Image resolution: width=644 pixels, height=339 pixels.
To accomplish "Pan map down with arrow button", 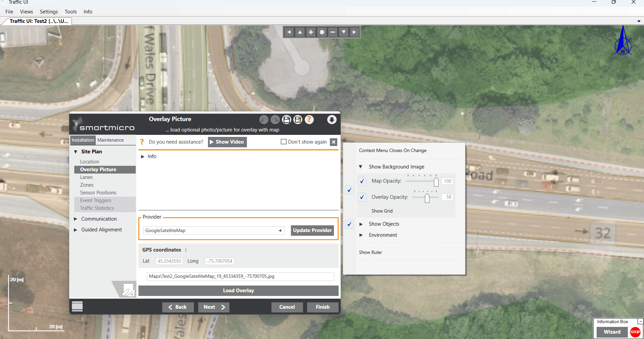I will click(344, 32).
